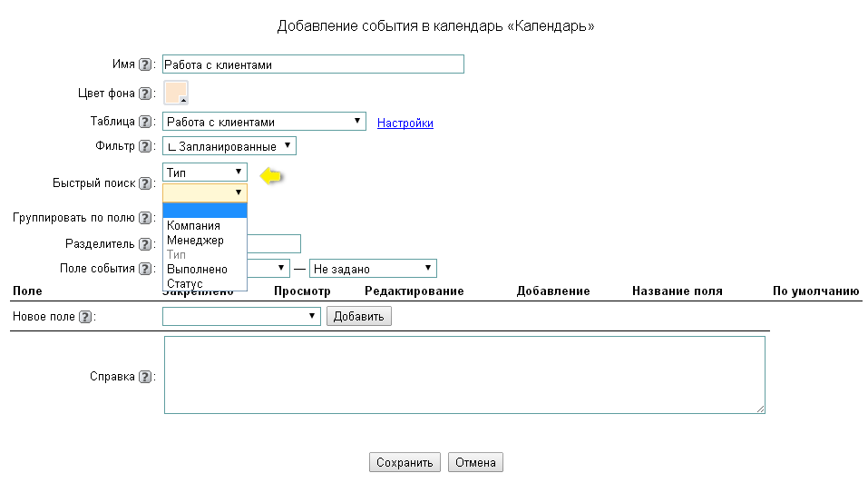868x493 pixels.
Task: Open the Настройки link
Action: 405,123
